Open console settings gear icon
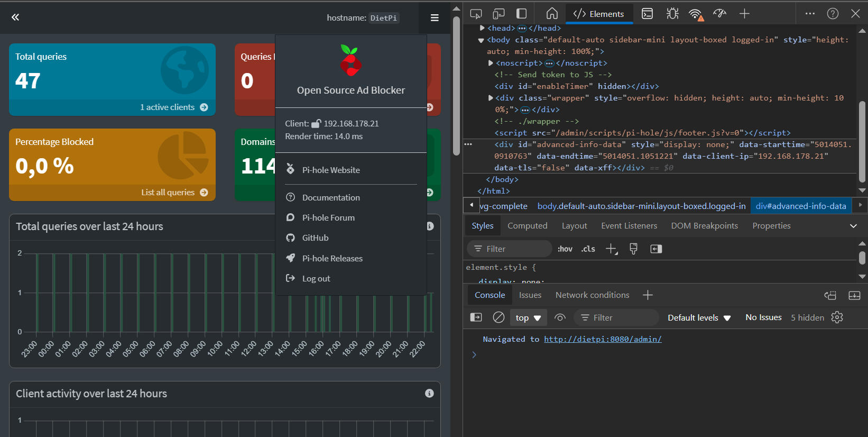 [x=837, y=317]
